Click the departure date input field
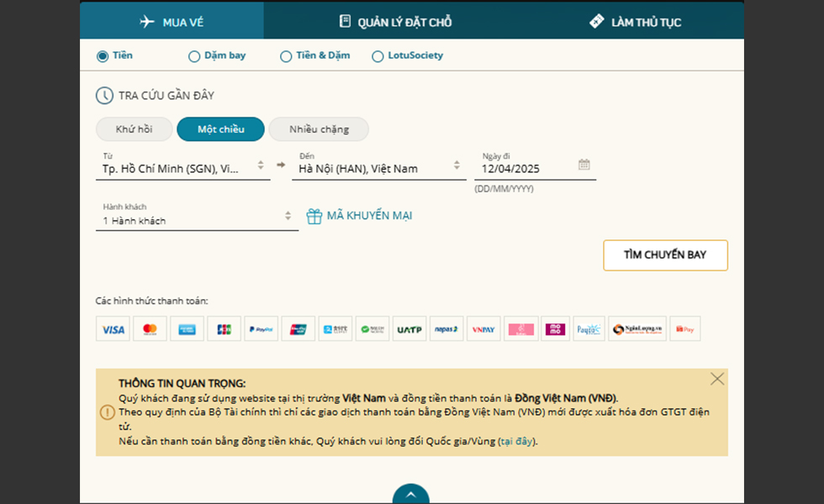The image size is (824, 504). 521,169
